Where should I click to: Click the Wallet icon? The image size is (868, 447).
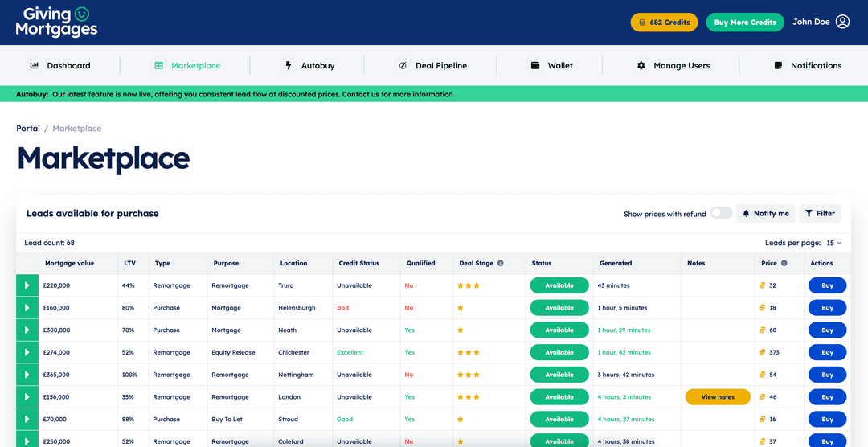[x=535, y=65]
